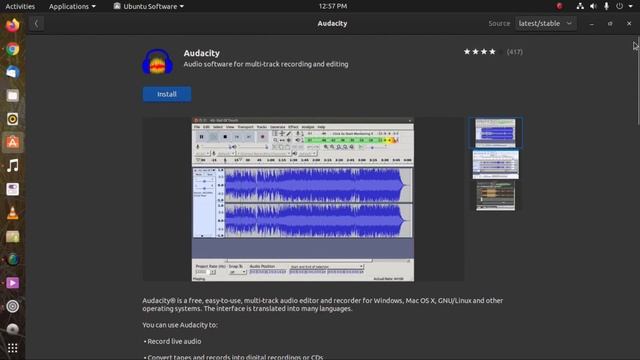Expand the system menu arrow

631,7
